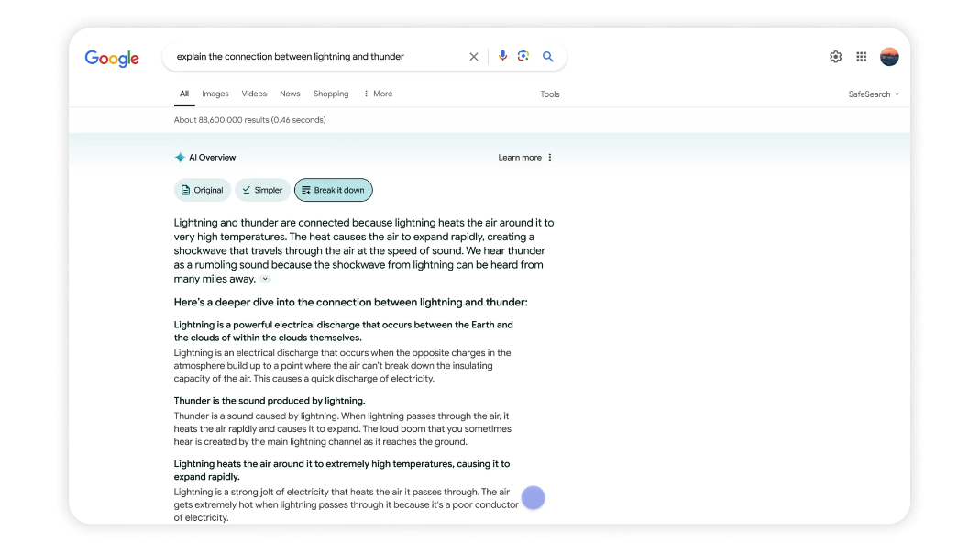Select the Break it down mode
The height and width of the screenshot is (554, 980).
[x=333, y=190]
